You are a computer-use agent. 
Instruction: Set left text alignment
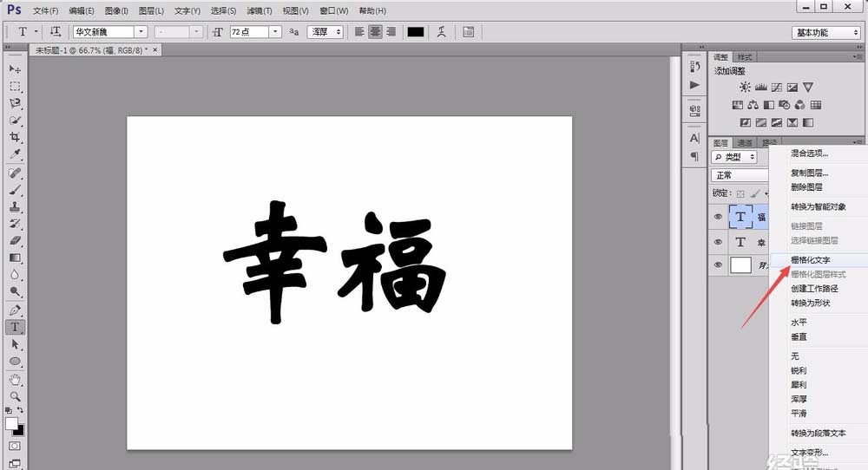tap(360, 32)
